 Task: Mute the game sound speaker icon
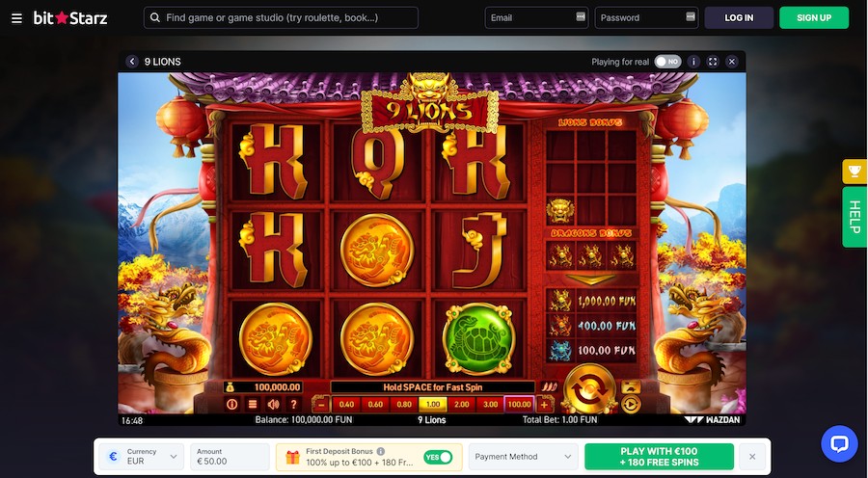pyautogui.click(x=273, y=405)
